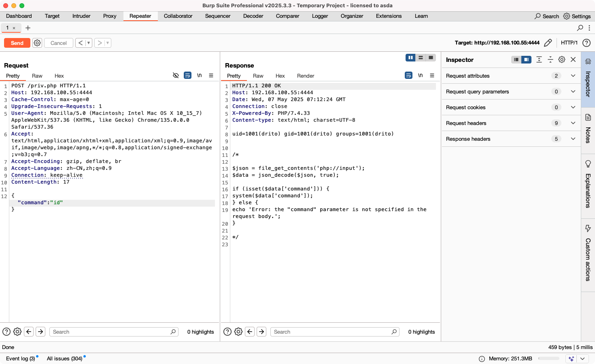Click the top Search button
Screen dimensions: 595x364
tap(546, 16)
